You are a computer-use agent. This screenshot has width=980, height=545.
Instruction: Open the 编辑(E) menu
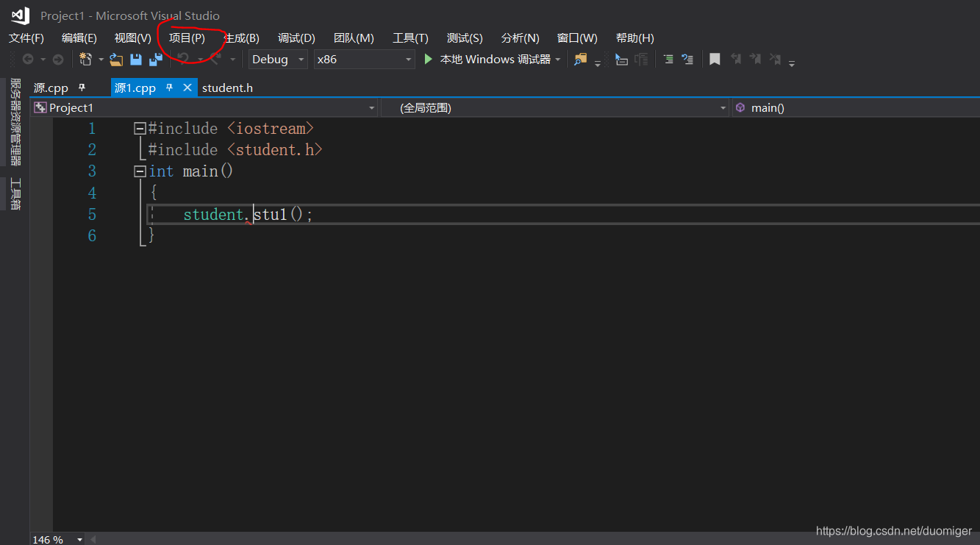79,38
